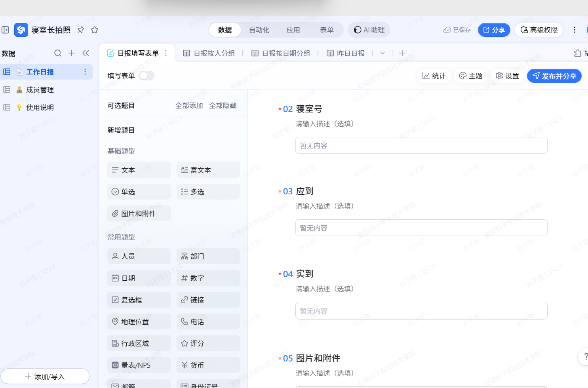Open the search in 数据 sidebar

(x=58, y=53)
